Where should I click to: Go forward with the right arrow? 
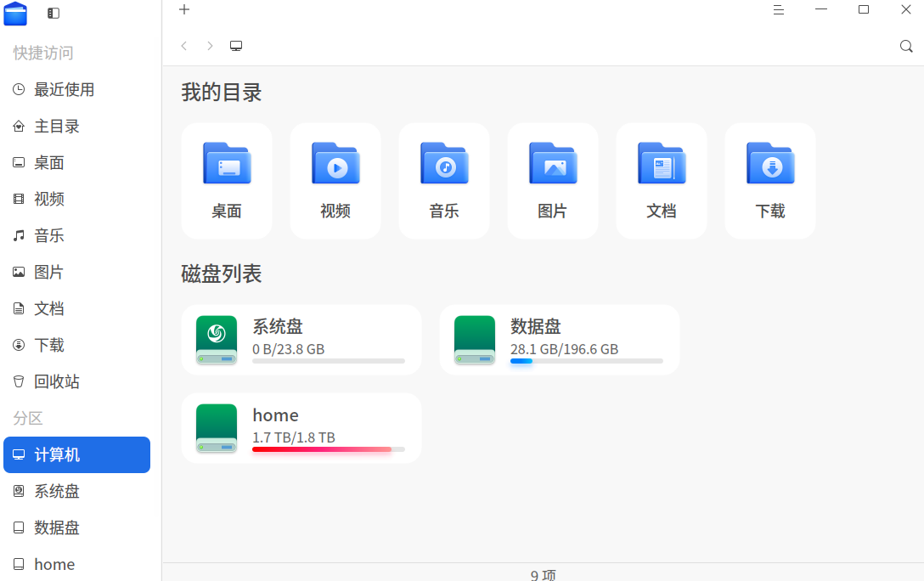tap(210, 46)
